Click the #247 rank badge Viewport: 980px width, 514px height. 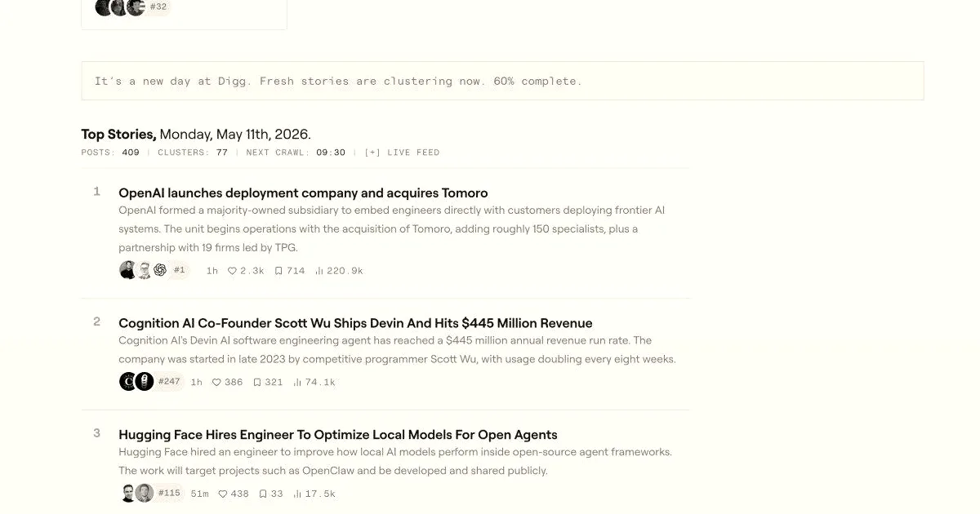pyautogui.click(x=169, y=381)
